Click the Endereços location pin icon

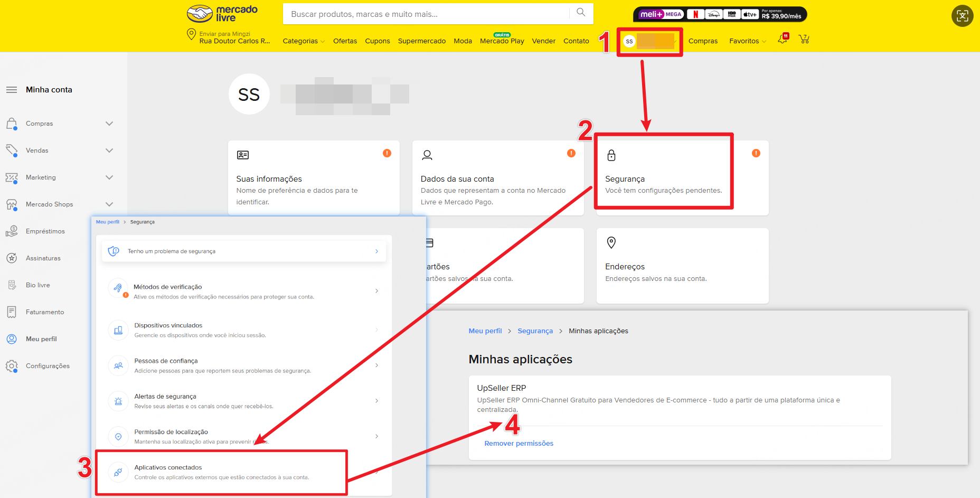611,242
